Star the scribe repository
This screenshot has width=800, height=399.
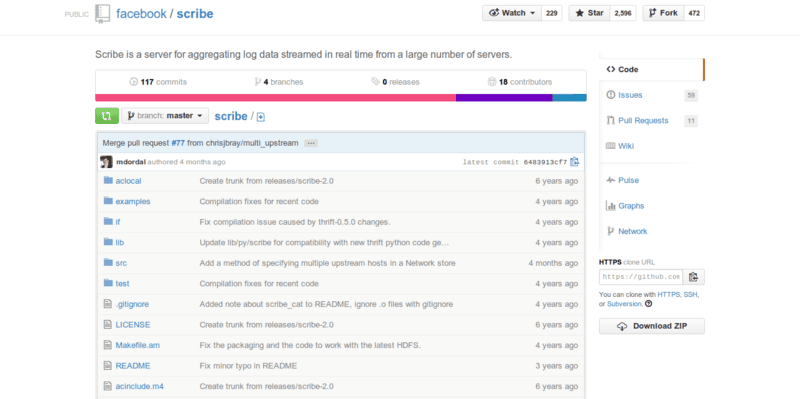pos(589,13)
